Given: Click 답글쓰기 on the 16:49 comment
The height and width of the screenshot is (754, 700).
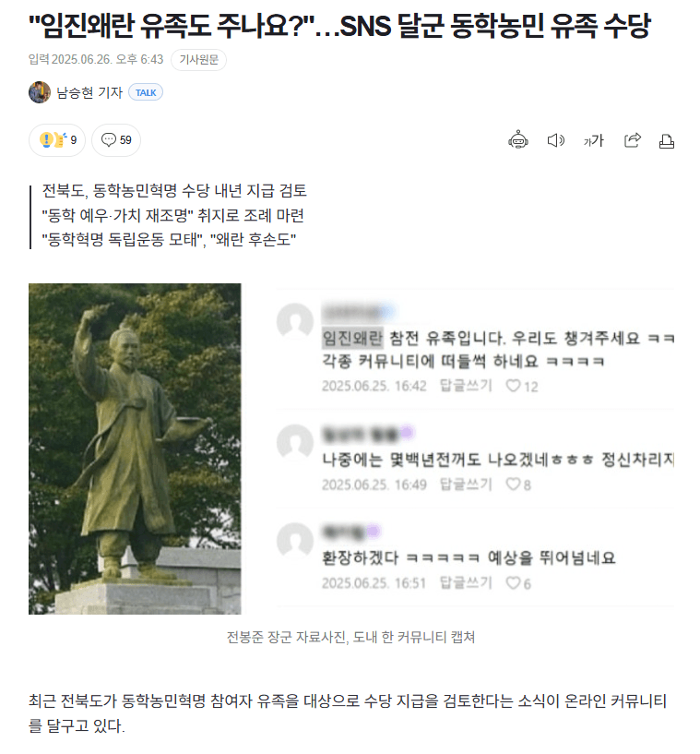Looking at the screenshot, I should point(466,485).
